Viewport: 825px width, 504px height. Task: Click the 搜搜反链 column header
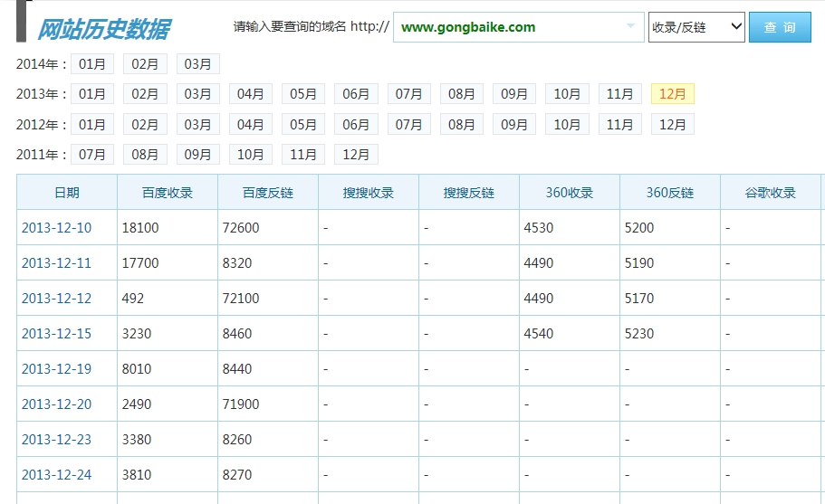point(469,193)
